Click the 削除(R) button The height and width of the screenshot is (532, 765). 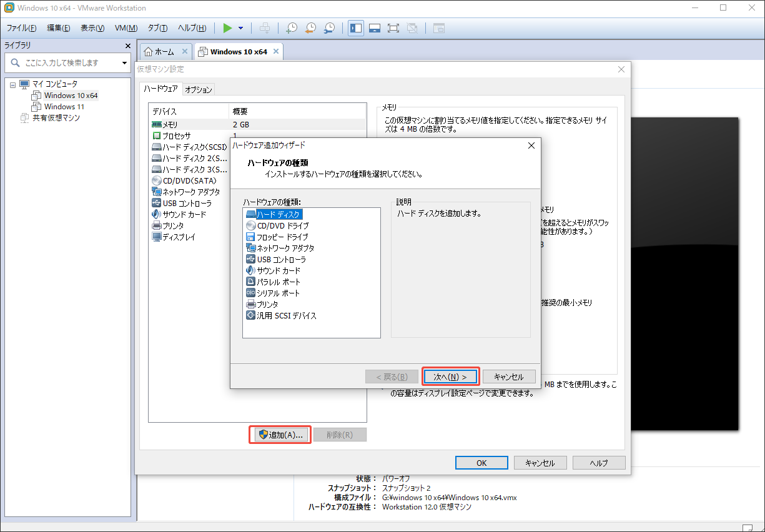[x=340, y=435]
